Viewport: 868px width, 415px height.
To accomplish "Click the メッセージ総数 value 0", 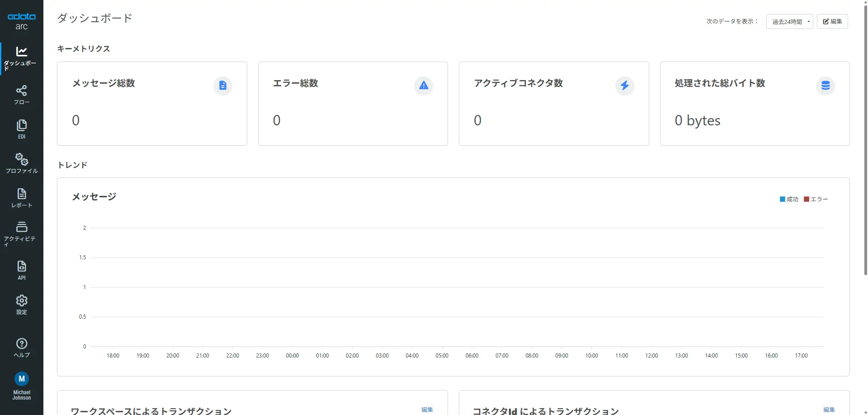I will tap(76, 120).
